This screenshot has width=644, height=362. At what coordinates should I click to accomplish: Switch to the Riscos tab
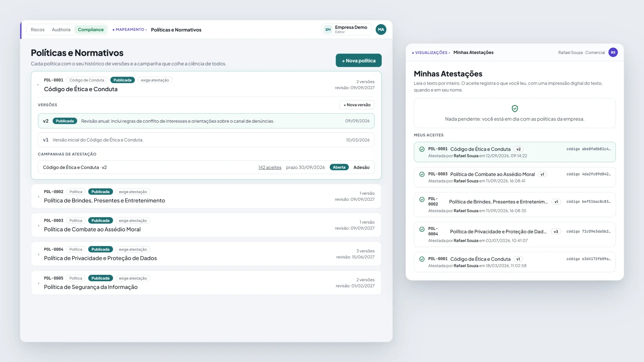point(38,30)
